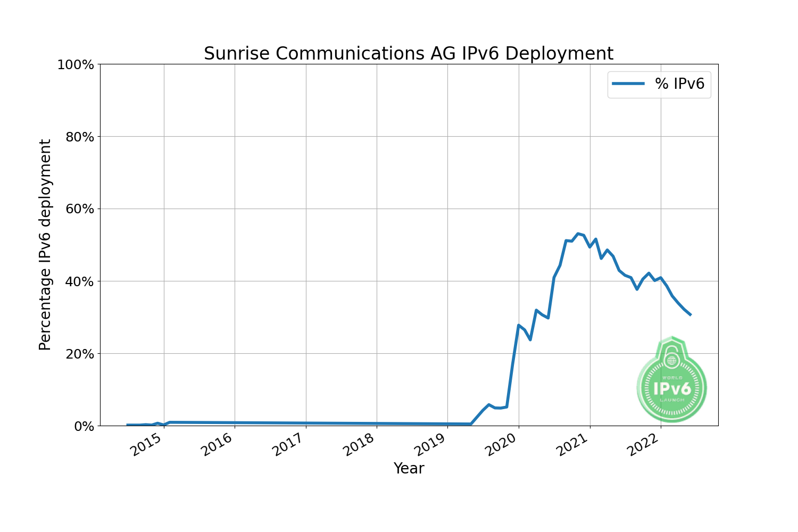
Task: Click the padlock globe atop the badge
Action: 672,360
